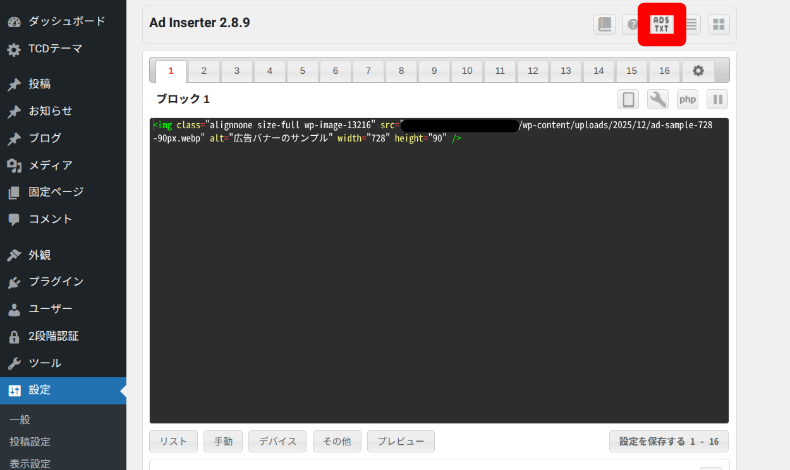Save settings with 設定を保存する 1 - 16
The image size is (790, 470).
[x=669, y=441]
